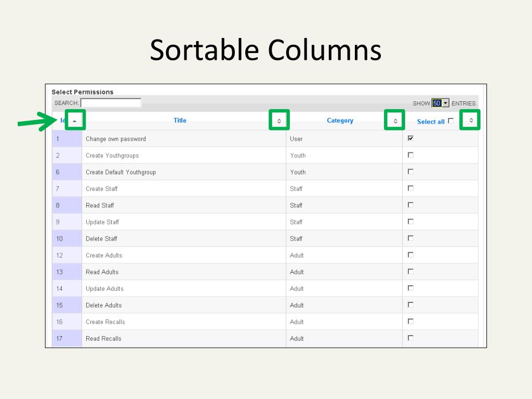Enable the Delete Adults checkbox
Image resolution: width=532 pixels, height=399 pixels.
point(410,304)
